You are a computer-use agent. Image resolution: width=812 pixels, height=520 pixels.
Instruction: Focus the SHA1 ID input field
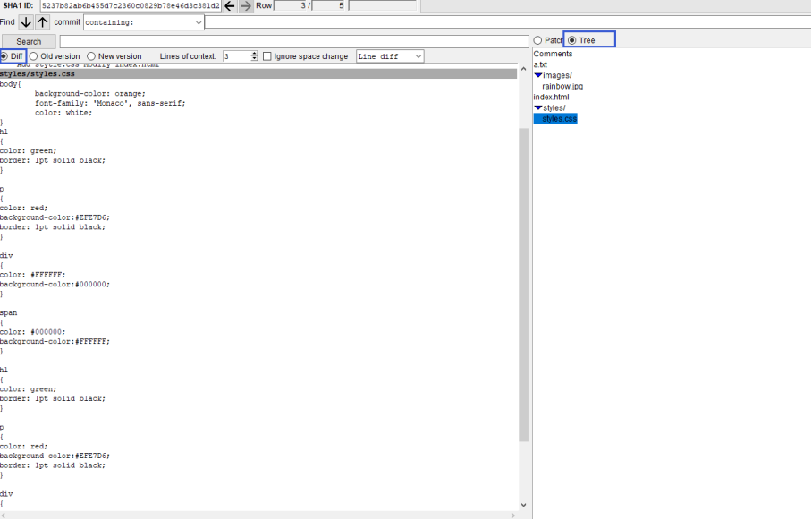coord(131,5)
